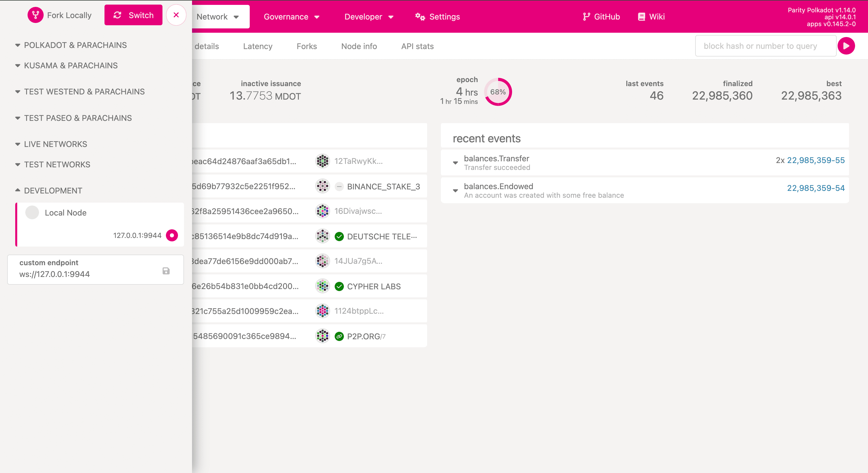Click the epoch progress ring slider
The width and height of the screenshot is (868, 473).
coord(498,91)
